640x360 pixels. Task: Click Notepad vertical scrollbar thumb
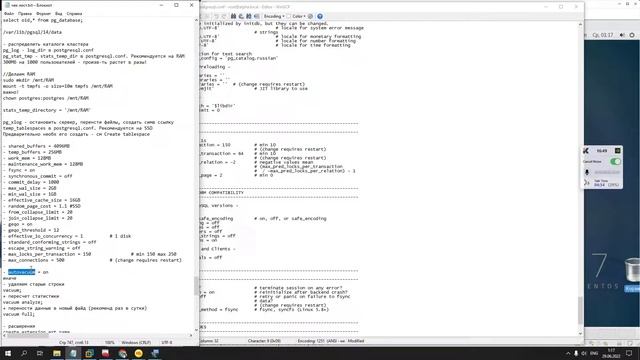(x=196, y=285)
